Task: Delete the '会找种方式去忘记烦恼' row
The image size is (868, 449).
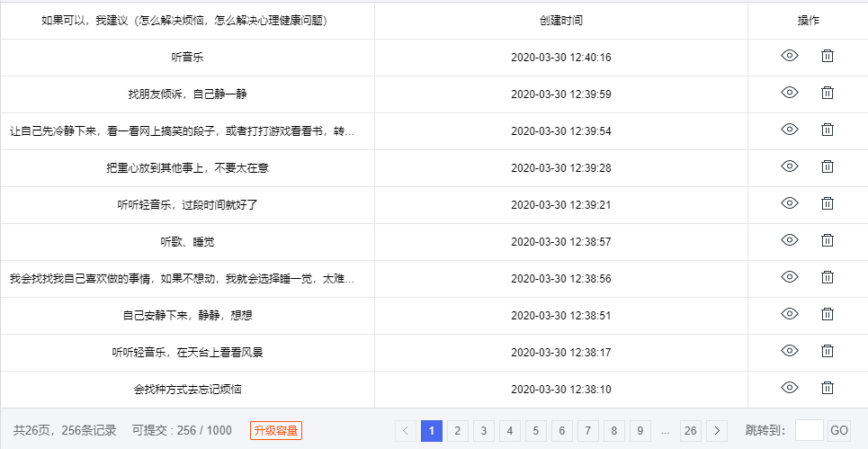Action: (828, 389)
